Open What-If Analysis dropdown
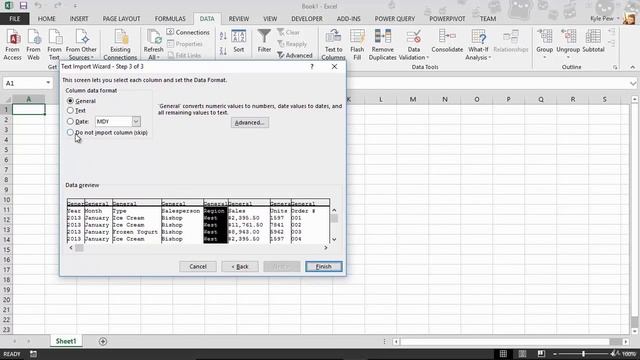The image size is (640, 360). click(x=478, y=53)
